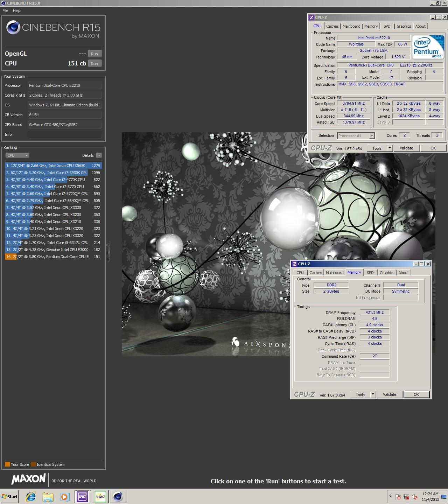The width and height of the screenshot is (448, 504).
Task: Click the brown Identical System legend swatch
Action: (x=33, y=464)
